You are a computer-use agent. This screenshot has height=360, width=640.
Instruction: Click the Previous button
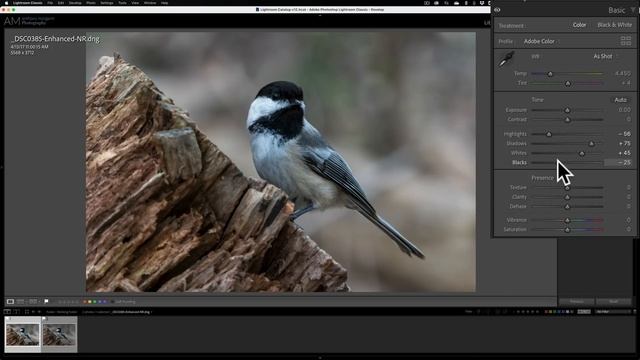(x=577, y=302)
